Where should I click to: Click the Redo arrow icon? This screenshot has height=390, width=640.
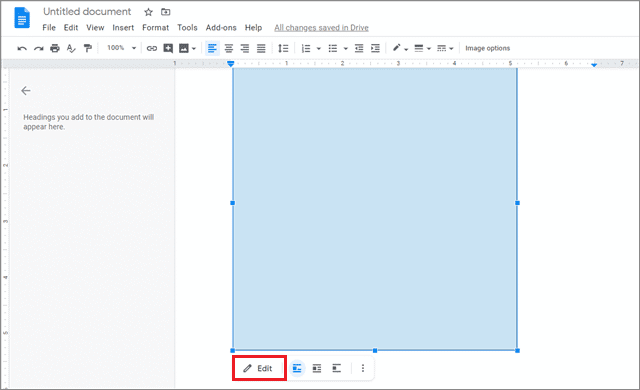[38, 49]
